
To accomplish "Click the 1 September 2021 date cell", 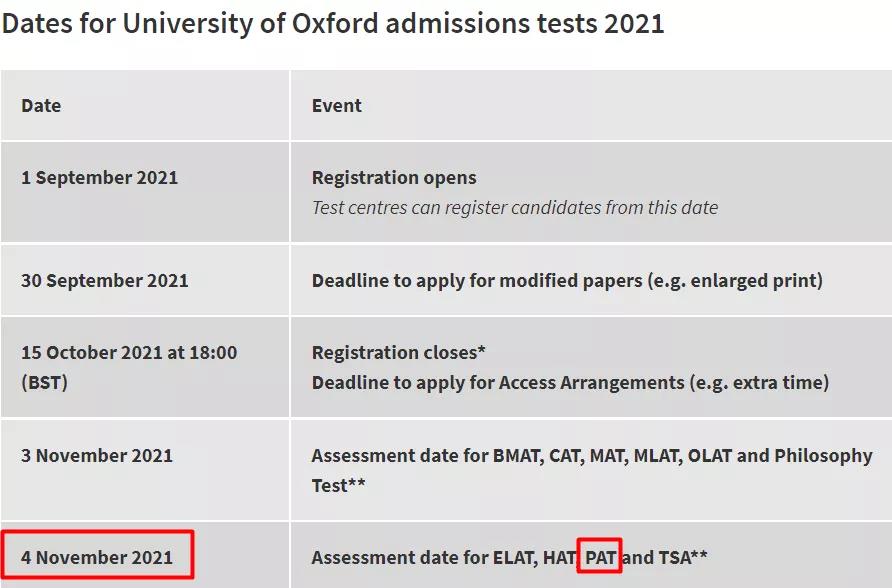I will pos(100,177).
